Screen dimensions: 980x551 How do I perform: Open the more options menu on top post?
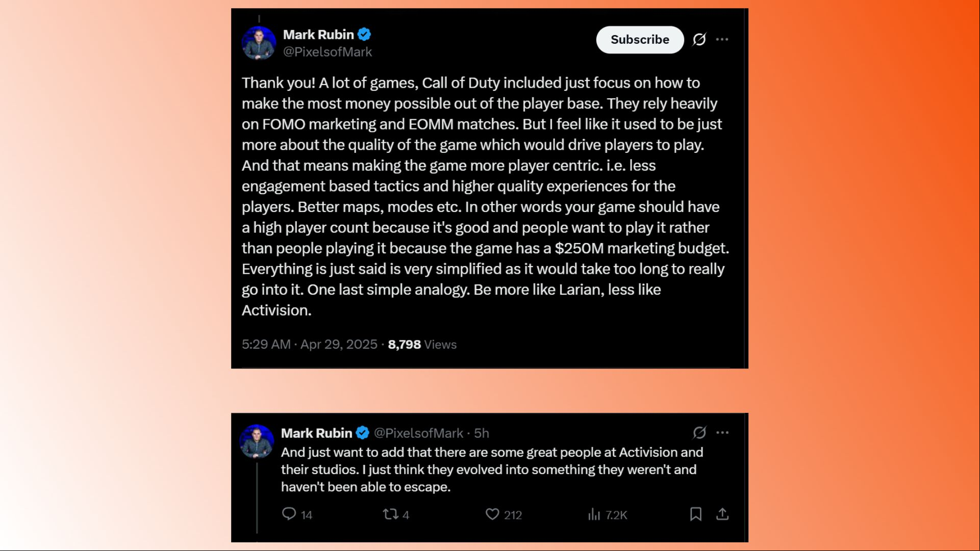722,39
